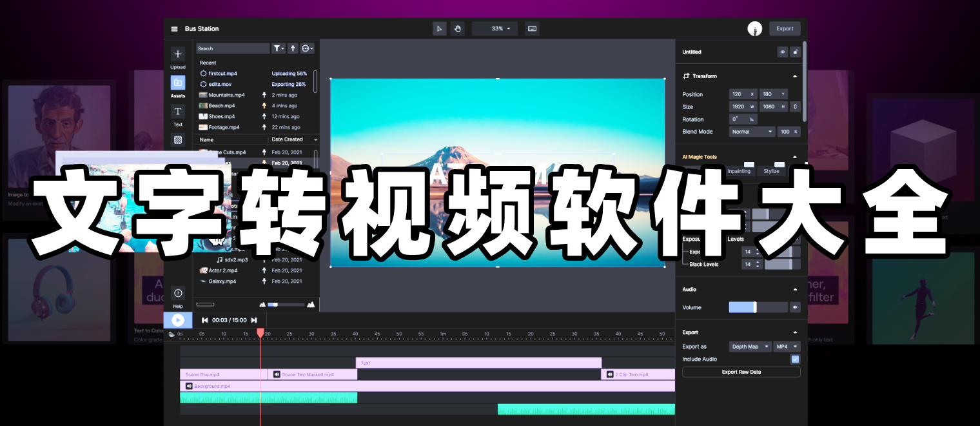Image resolution: width=980 pixels, height=426 pixels.
Task: Adjust the Volume slider
Action: 754,307
